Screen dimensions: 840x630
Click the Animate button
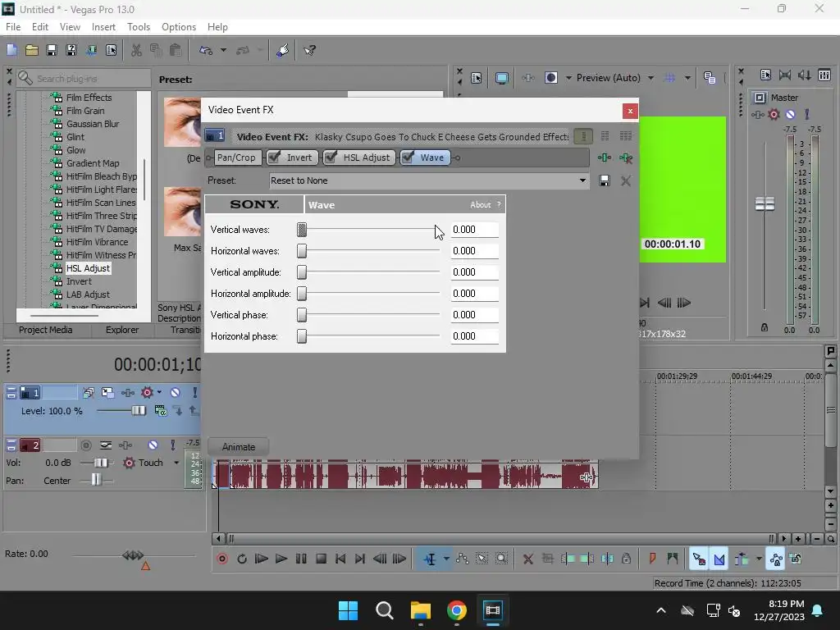239,447
